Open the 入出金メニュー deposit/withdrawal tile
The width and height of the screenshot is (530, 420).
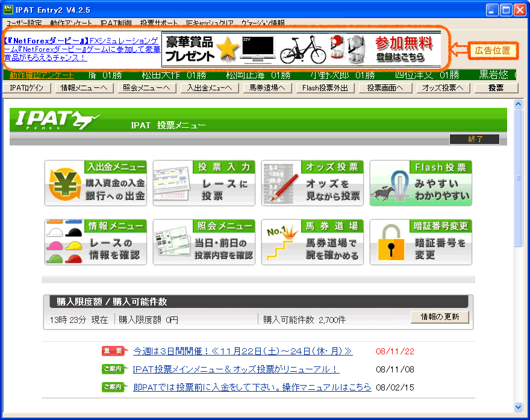96,183
